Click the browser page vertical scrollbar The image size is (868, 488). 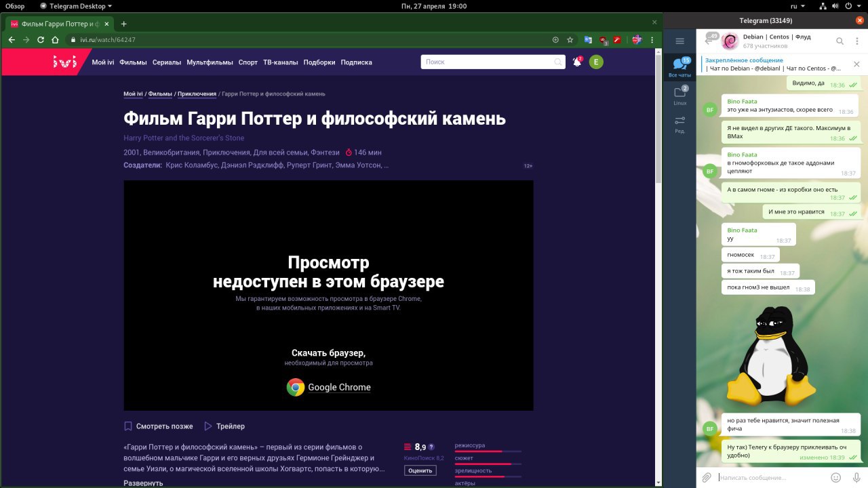point(658,119)
